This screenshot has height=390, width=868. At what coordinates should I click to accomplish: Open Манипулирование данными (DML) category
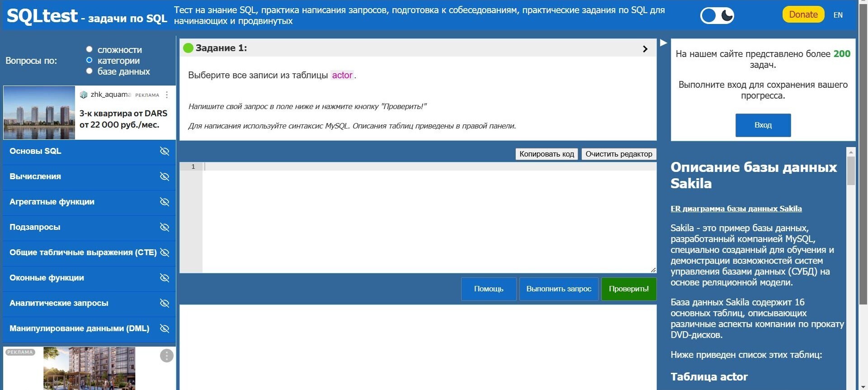click(79, 328)
